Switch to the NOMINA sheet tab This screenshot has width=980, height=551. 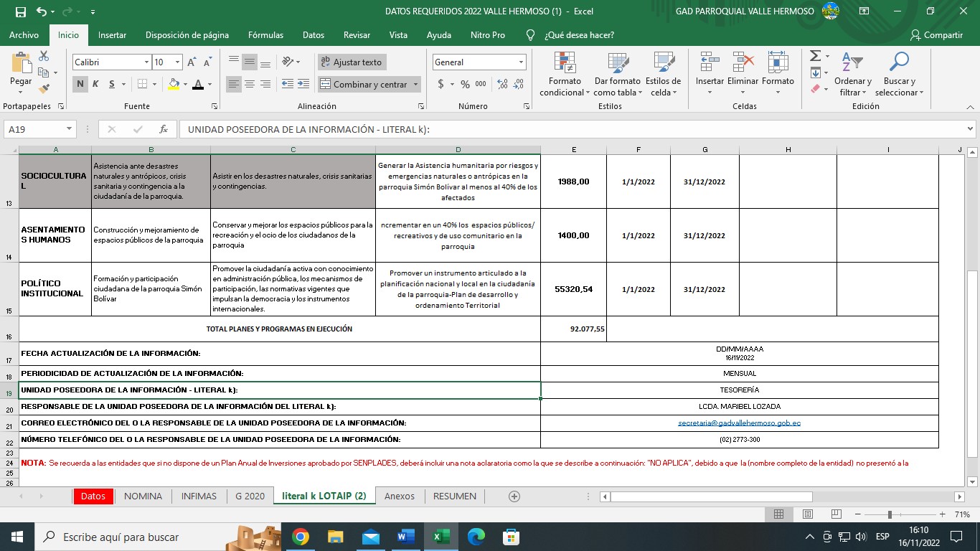[x=143, y=496]
